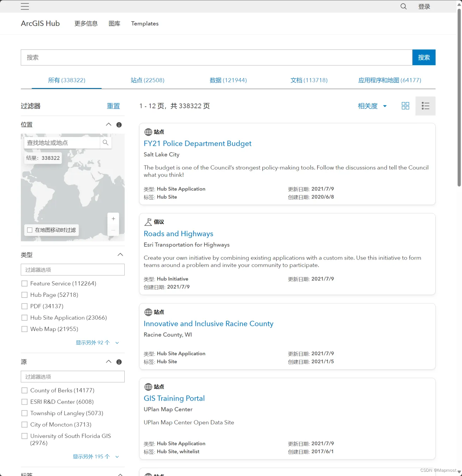The height and width of the screenshot is (476, 462).
Task: Open Innovative and Inclusive Racine County result
Action: point(208,324)
